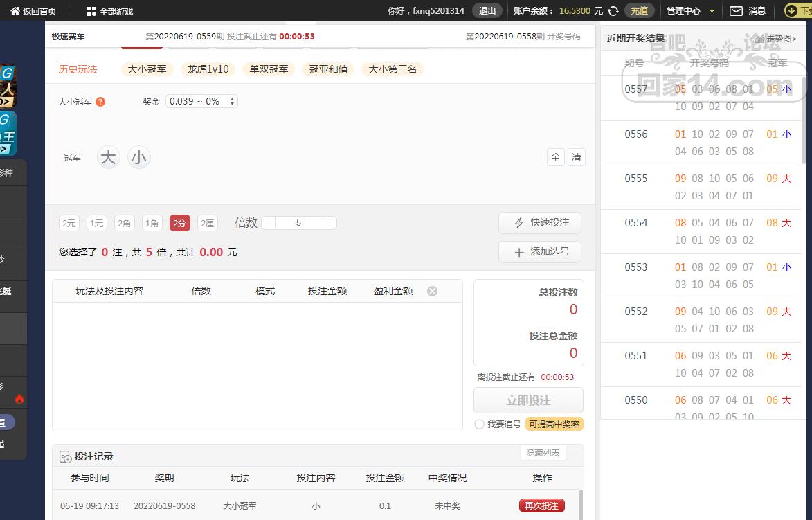812x520 pixels.
Task: Open 历史玩法 label
Action: (x=78, y=69)
